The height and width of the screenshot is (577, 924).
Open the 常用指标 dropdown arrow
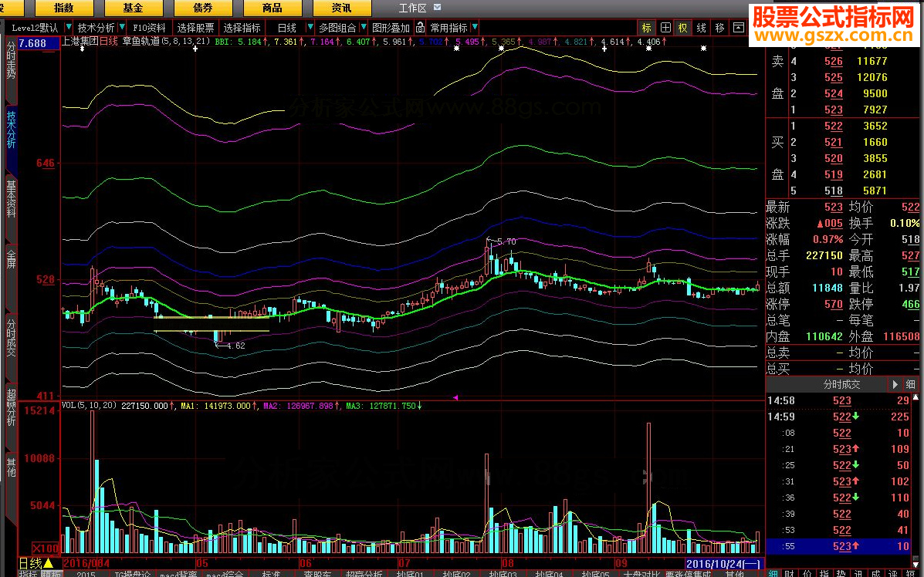click(476, 28)
